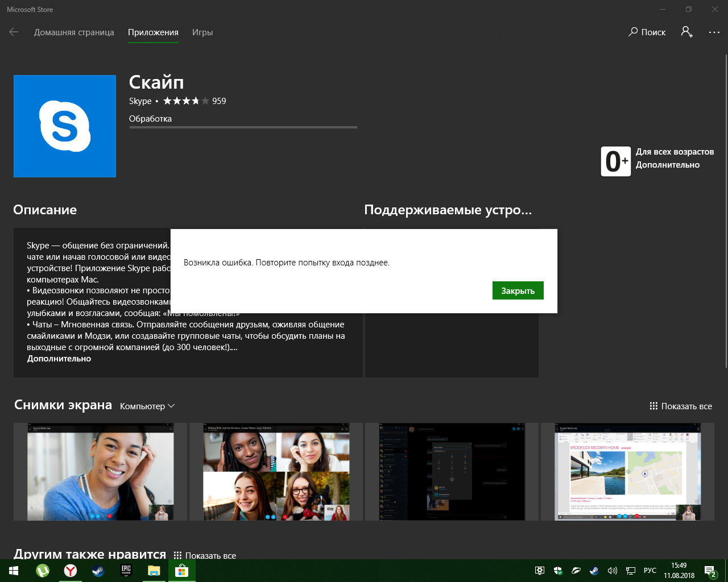Open the three-dots more options menu

tap(714, 32)
